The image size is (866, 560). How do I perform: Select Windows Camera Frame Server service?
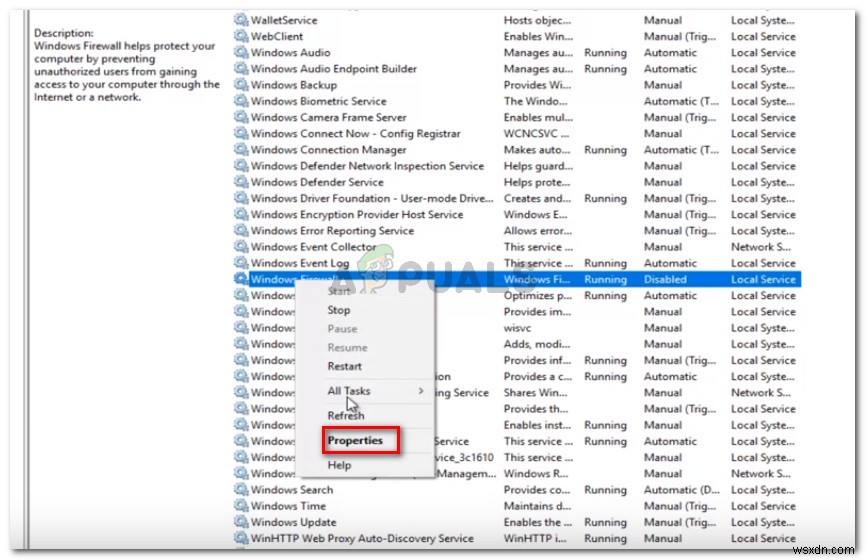pos(329,117)
